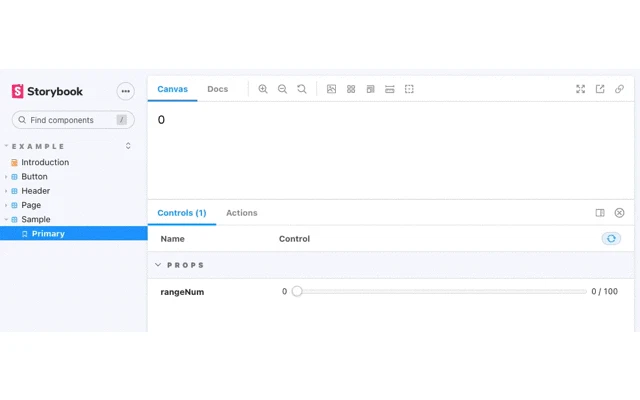Copy canvas link icon
The image size is (640, 400).
coord(619,89)
